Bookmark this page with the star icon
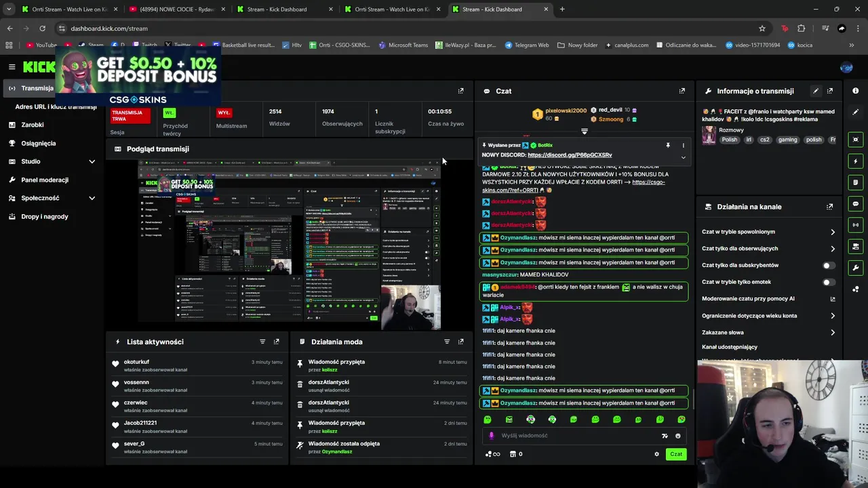Image resolution: width=868 pixels, height=488 pixels. coord(762,28)
